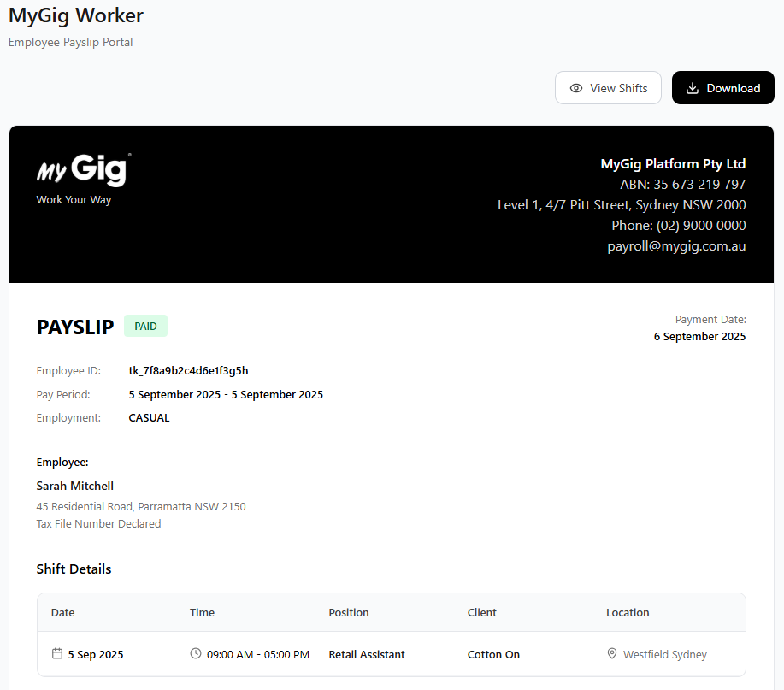
Task: Click the Pitt Street company address
Action: [x=622, y=205]
